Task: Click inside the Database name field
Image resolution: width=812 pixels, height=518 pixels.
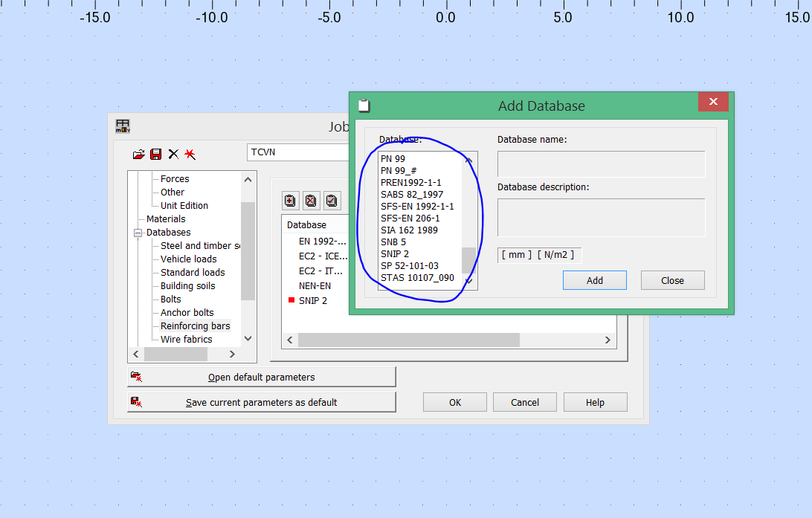Action: click(x=601, y=162)
